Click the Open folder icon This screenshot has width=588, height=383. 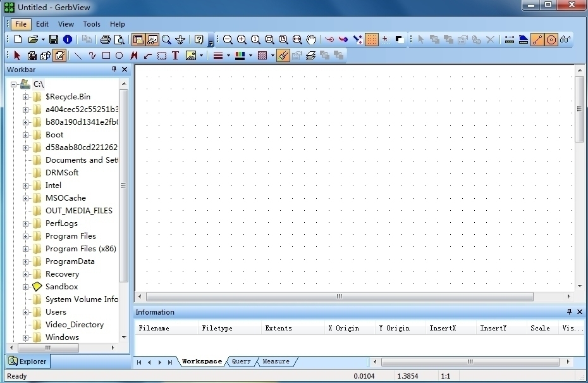coord(33,39)
